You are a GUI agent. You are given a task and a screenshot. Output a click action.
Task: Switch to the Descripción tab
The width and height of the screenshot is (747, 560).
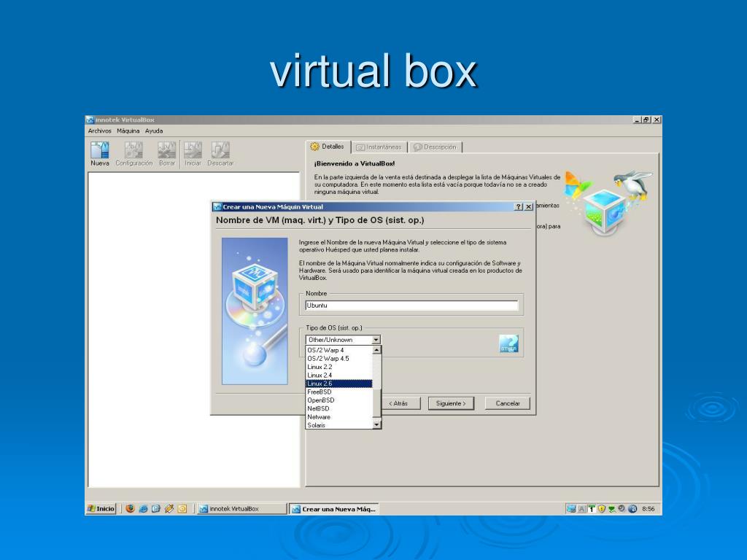point(435,147)
